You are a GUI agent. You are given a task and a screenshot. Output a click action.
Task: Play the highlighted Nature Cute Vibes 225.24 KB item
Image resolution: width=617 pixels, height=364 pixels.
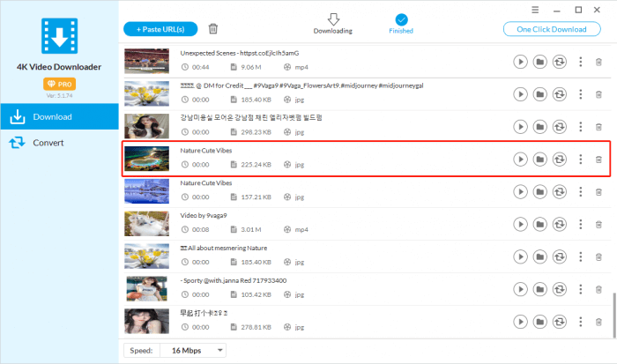(x=520, y=160)
